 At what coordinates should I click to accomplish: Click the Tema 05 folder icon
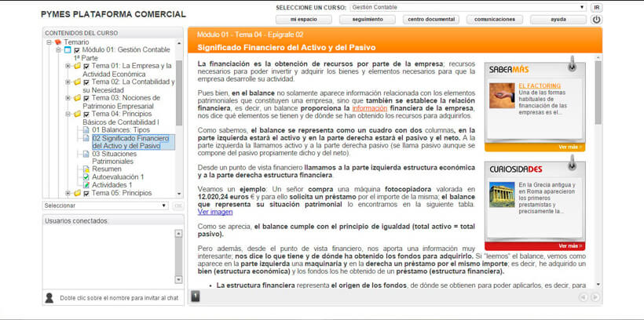click(77, 193)
